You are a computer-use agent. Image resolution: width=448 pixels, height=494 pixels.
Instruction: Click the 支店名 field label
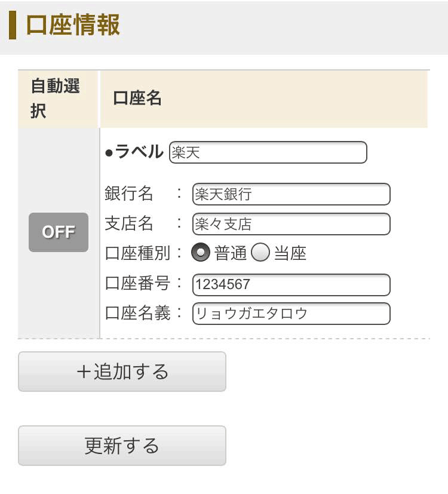(129, 224)
